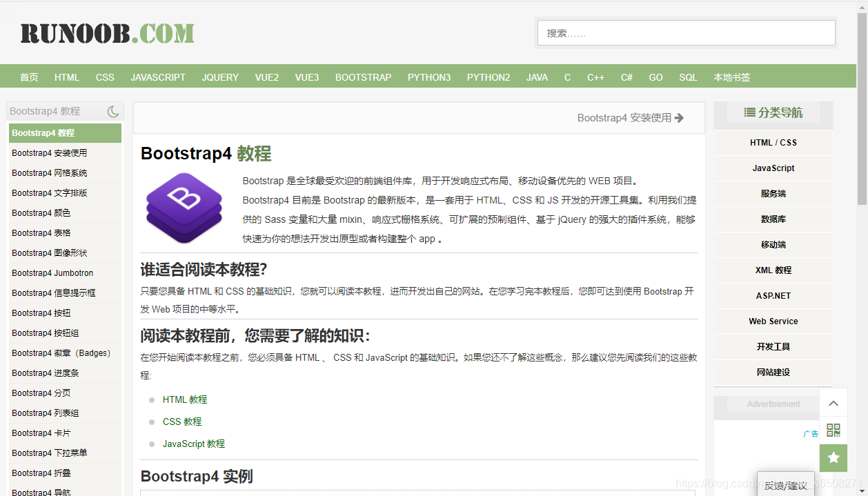Image resolution: width=868 pixels, height=496 pixels.
Task: Expand 网站建设 category
Action: coord(773,373)
